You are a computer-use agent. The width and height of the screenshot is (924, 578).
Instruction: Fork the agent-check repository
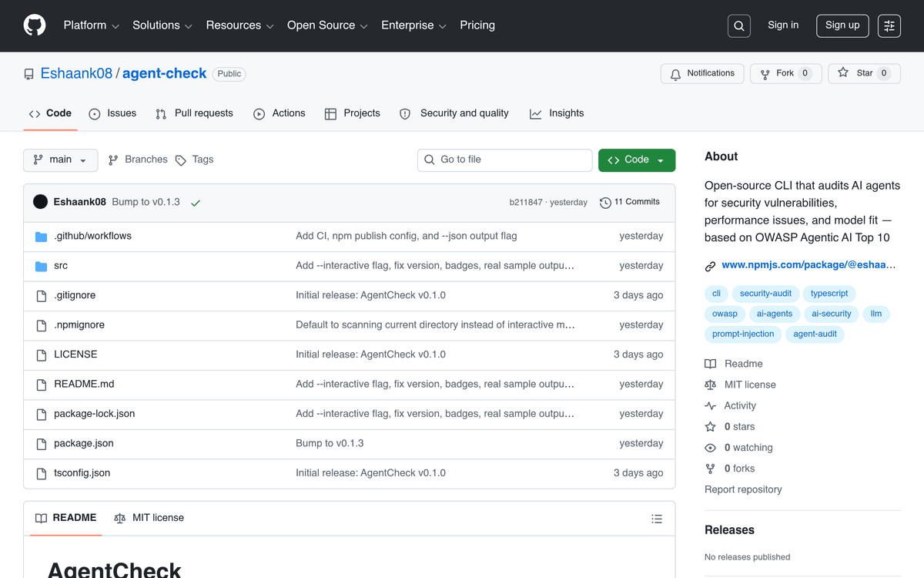pyautogui.click(x=786, y=73)
